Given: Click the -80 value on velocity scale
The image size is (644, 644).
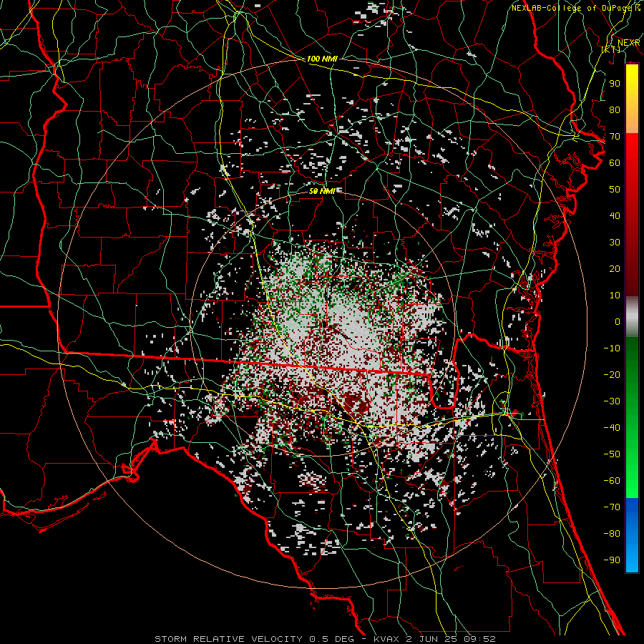Looking at the screenshot, I should pos(612,534).
